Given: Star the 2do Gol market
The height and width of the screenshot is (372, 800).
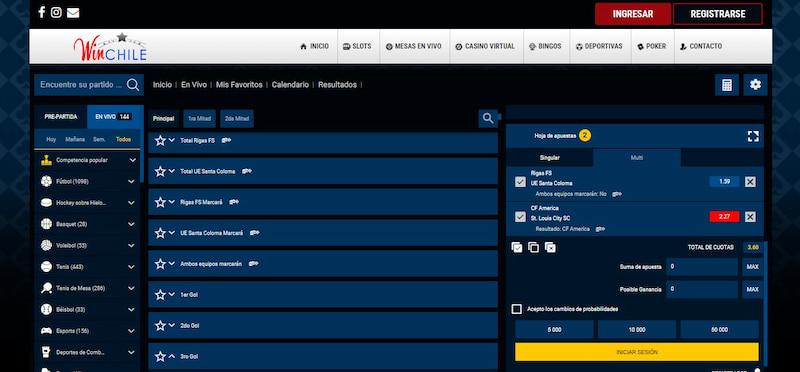Looking at the screenshot, I should pyautogui.click(x=160, y=326).
